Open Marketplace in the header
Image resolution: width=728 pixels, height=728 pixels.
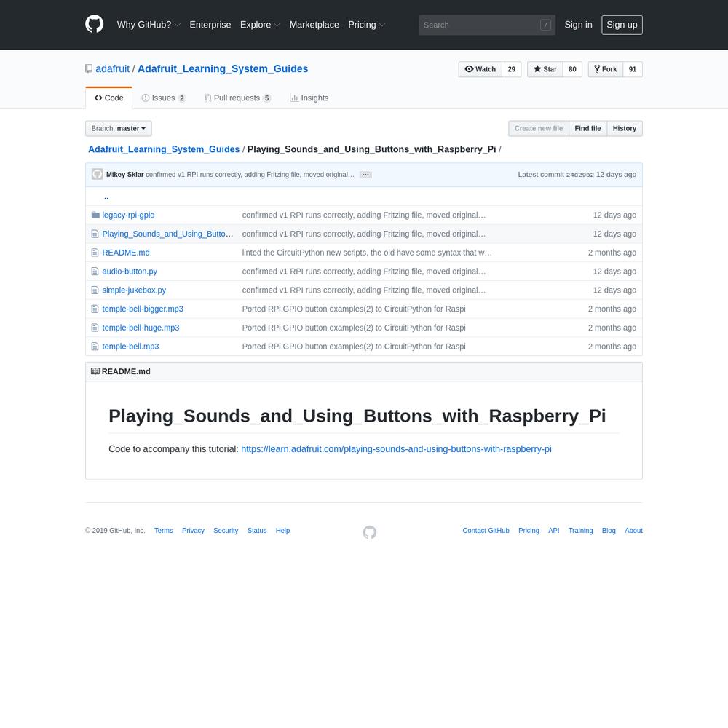click(314, 25)
